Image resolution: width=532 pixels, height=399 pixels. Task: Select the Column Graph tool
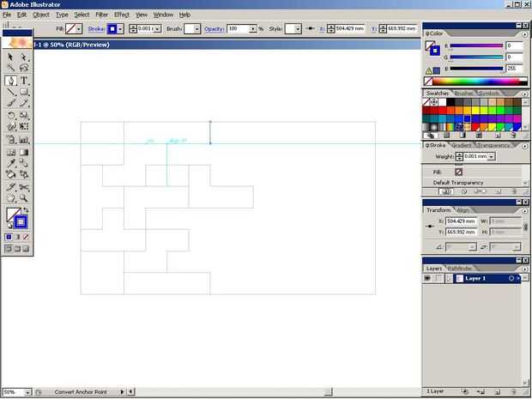[23, 140]
